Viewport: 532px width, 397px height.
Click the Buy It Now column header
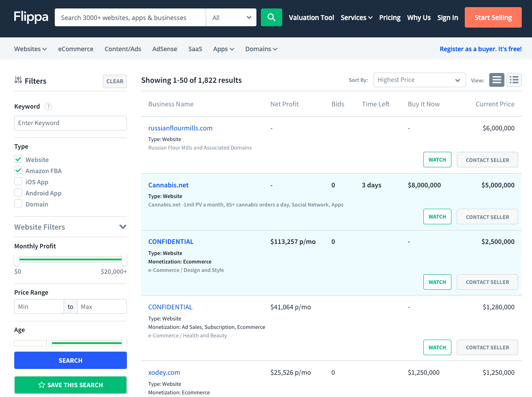(x=424, y=104)
